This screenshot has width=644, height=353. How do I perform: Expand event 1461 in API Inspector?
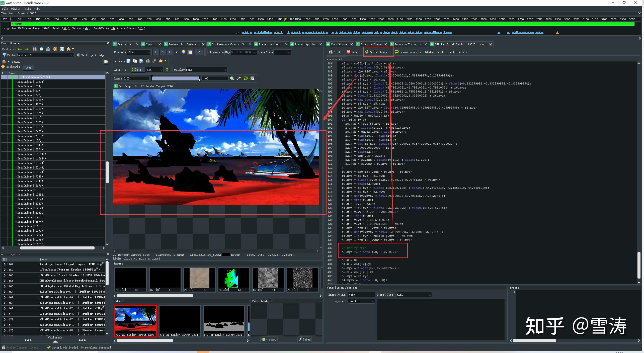click(x=5, y=264)
